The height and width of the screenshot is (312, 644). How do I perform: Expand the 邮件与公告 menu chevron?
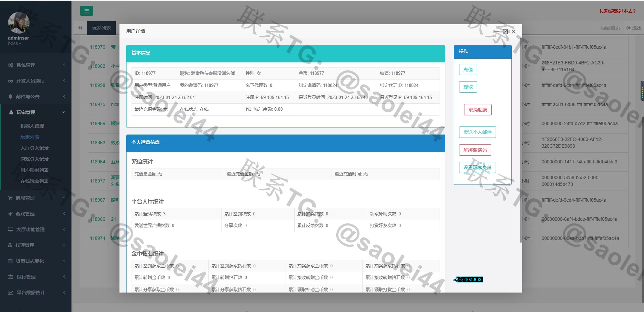(x=64, y=97)
